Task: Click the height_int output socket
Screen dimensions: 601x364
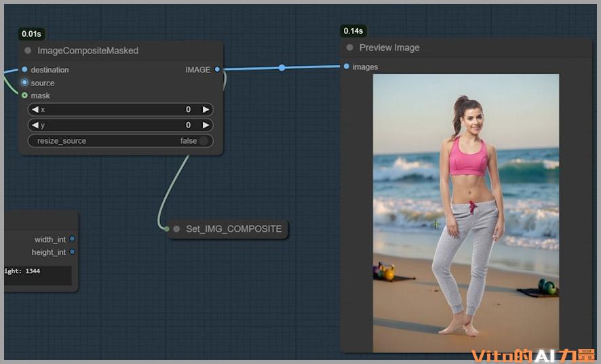Action: (73, 251)
